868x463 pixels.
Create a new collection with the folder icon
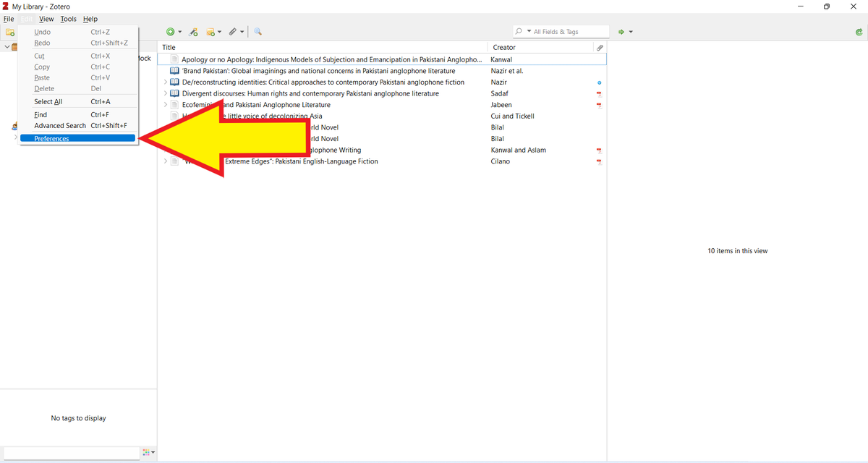pyautogui.click(x=10, y=32)
